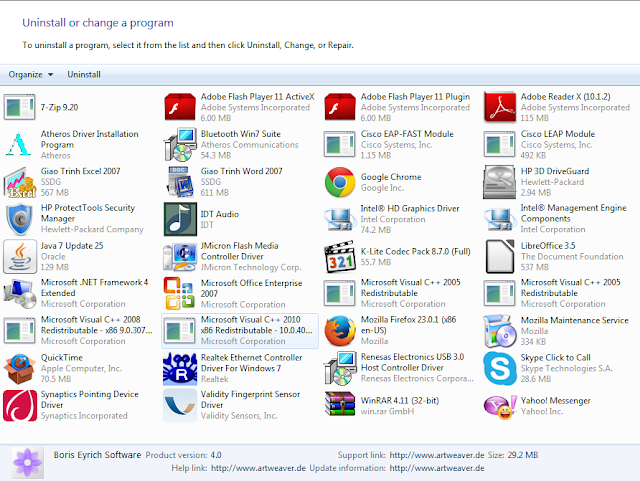This screenshot has width=640, height=481.
Task: Click the Microsoft .NET Framework 4 Extended icon
Action: [x=20, y=293]
